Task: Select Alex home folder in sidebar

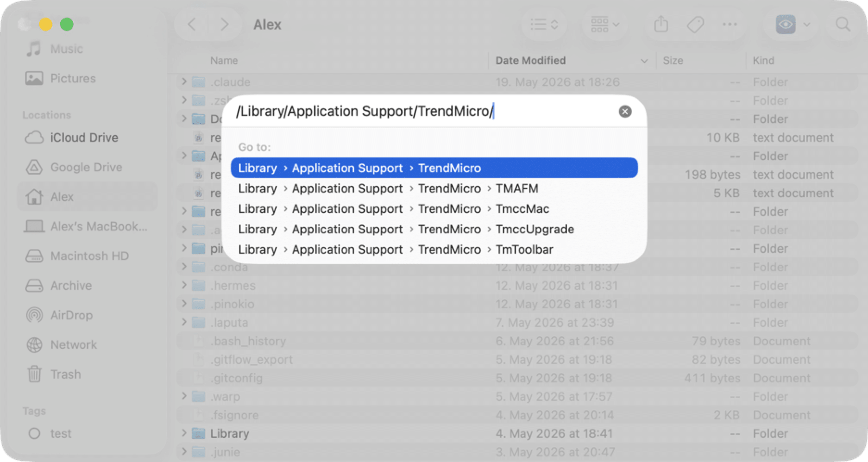Action: pyautogui.click(x=87, y=197)
